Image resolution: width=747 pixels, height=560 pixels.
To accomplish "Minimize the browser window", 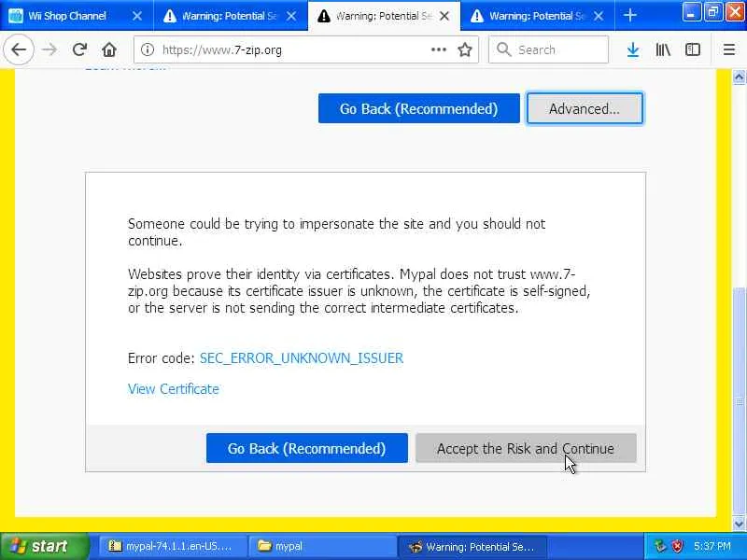I will [x=691, y=12].
